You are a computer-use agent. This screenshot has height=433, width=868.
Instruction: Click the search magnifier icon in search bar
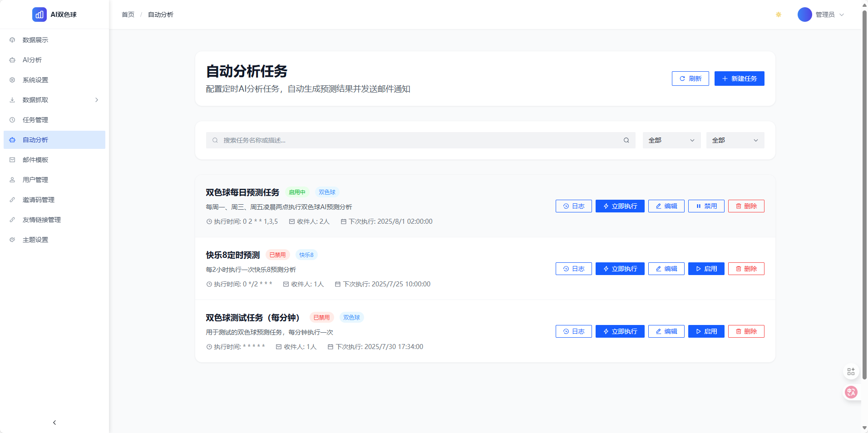(626, 140)
